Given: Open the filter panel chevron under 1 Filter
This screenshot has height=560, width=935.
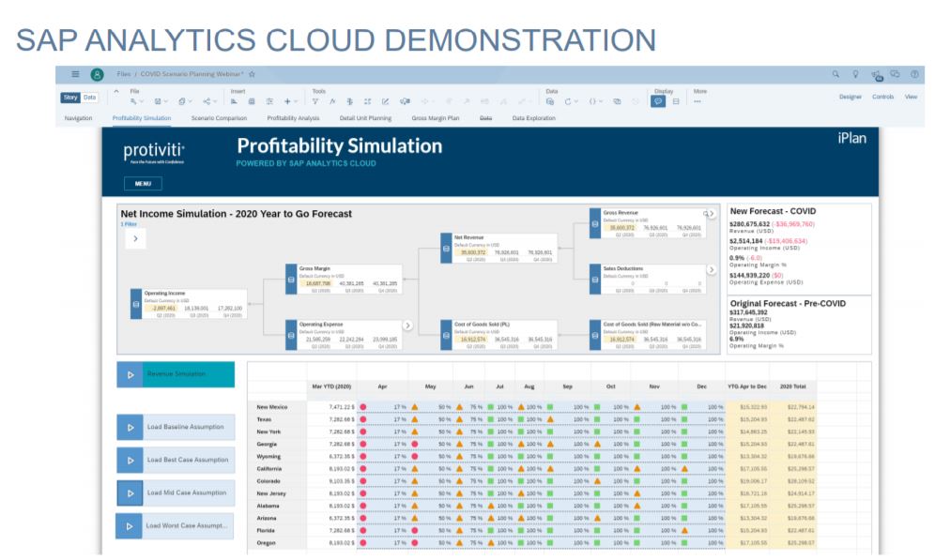Looking at the screenshot, I should click(134, 239).
